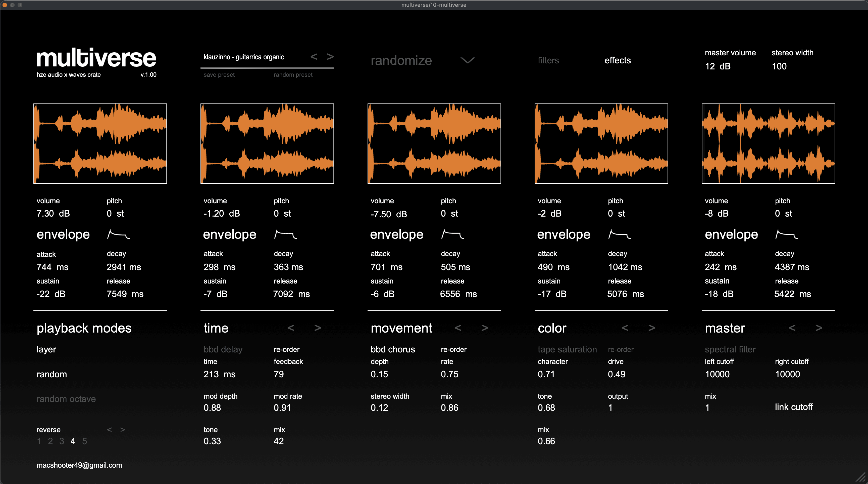Click next arrow beside reverse
The width and height of the screenshot is (868, 484).
click(x=123, y=430)
